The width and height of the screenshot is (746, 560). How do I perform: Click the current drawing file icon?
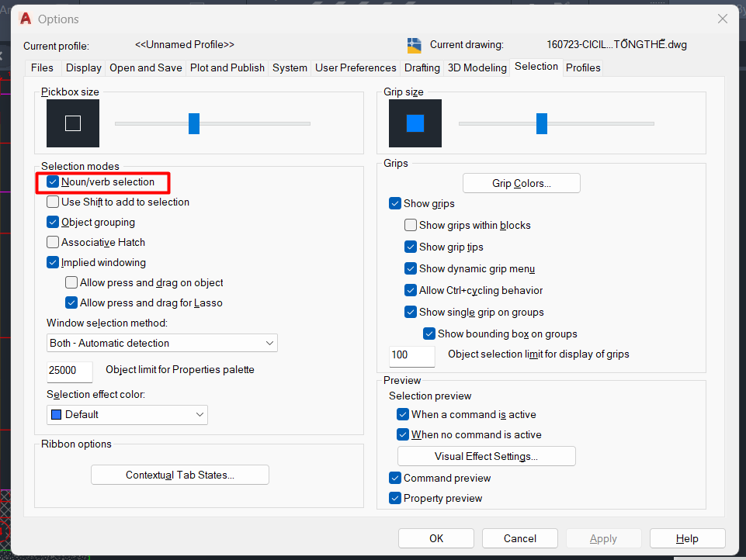point(415,45)
